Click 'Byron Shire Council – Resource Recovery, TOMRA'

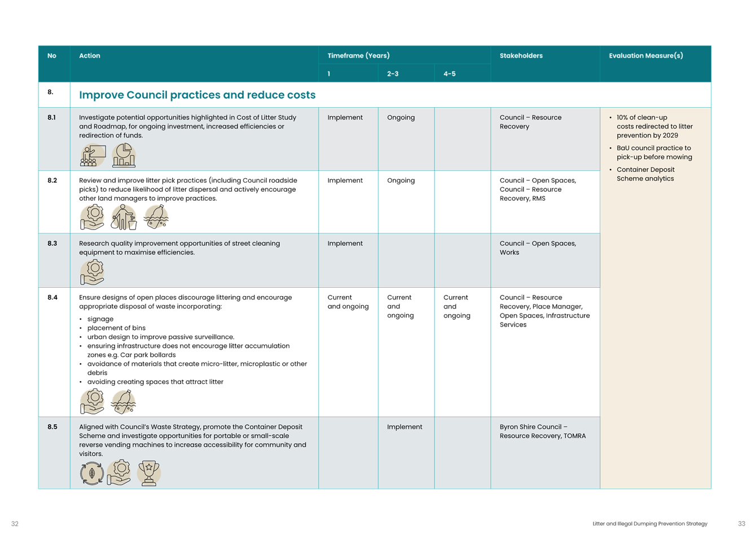coord(543,431)
